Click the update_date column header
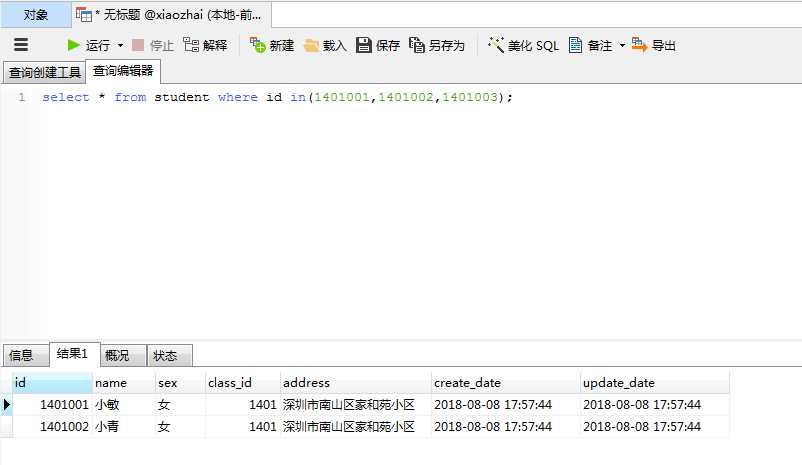 pyautogui.click(x=655, y=383)
